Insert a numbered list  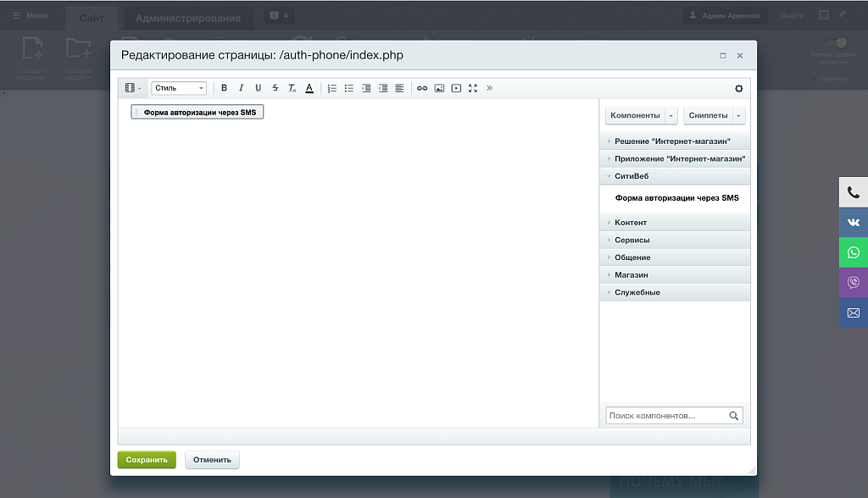coord(332,88)
